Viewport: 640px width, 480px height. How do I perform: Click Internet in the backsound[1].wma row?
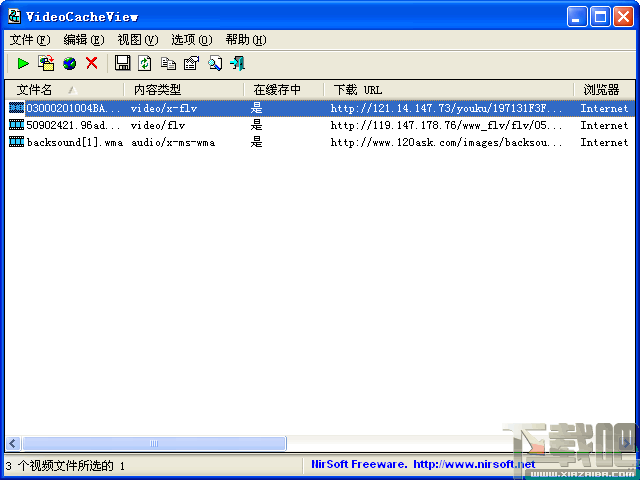pos(604,142)
